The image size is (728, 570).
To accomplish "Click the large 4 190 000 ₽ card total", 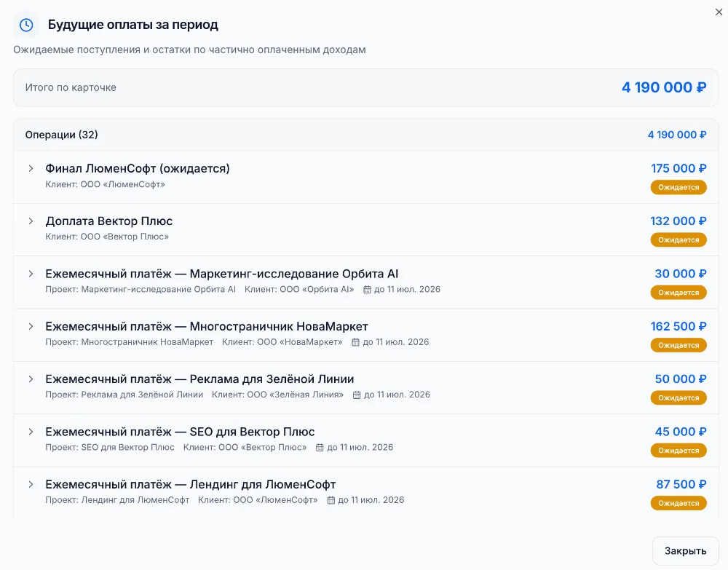I will pos(664,87).
